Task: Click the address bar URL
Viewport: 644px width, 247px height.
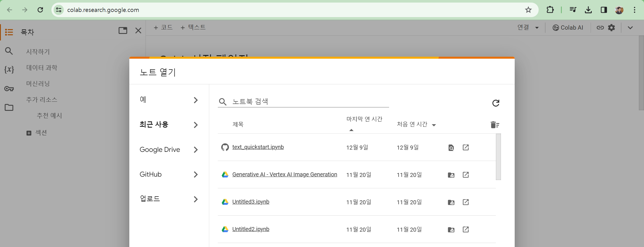Action: click(x=103, y=10)
